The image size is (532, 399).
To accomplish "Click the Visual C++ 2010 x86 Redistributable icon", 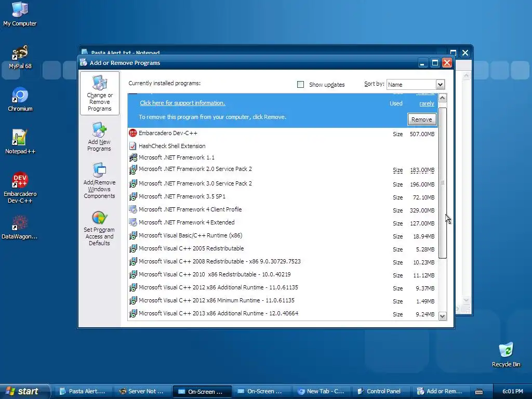I will (x=132, y=274).
